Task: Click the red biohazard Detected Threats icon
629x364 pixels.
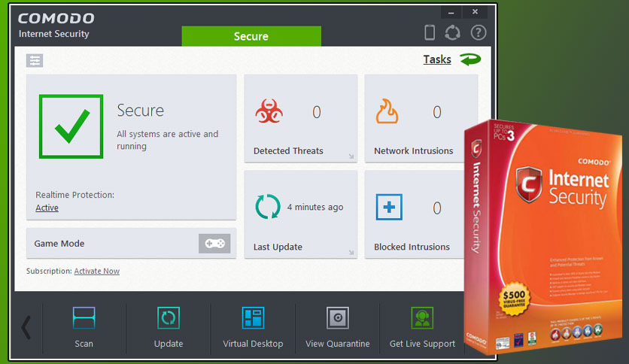Action: coord(269,111)
